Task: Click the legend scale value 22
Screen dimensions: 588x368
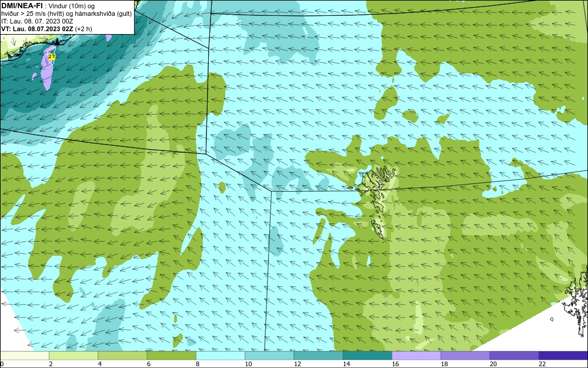Action: [x=542, y=364]
